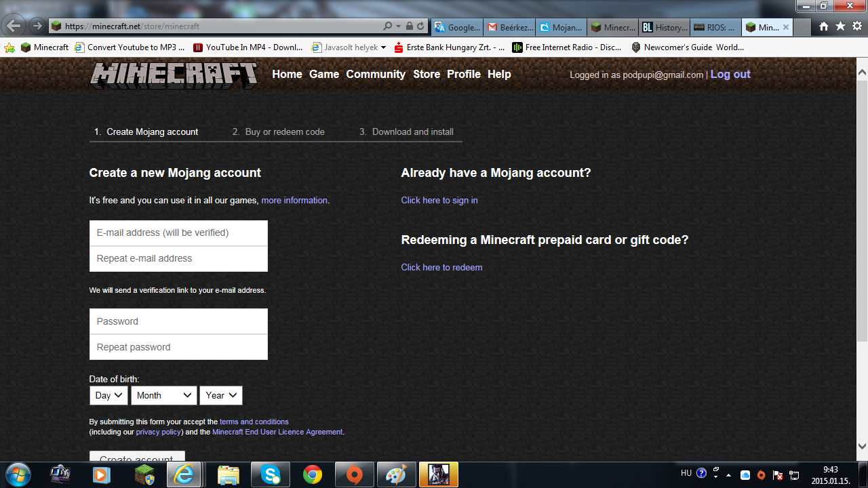This screenshot has width=868, height=488.
Task: Open the more information link
Action: pos(294,201)
